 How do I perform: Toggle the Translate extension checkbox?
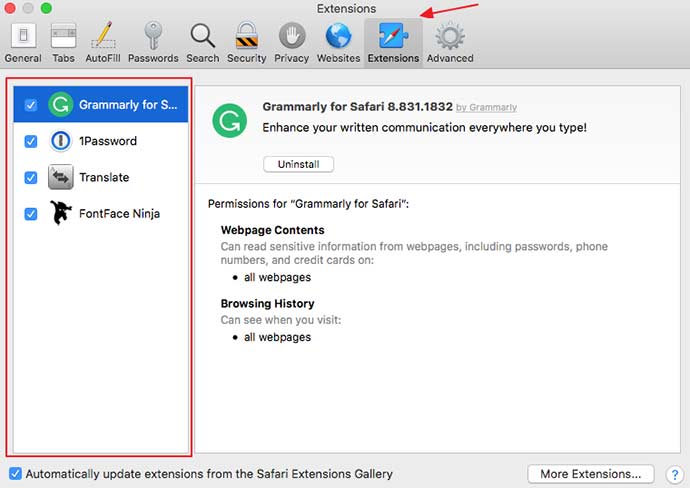[31, 178]
